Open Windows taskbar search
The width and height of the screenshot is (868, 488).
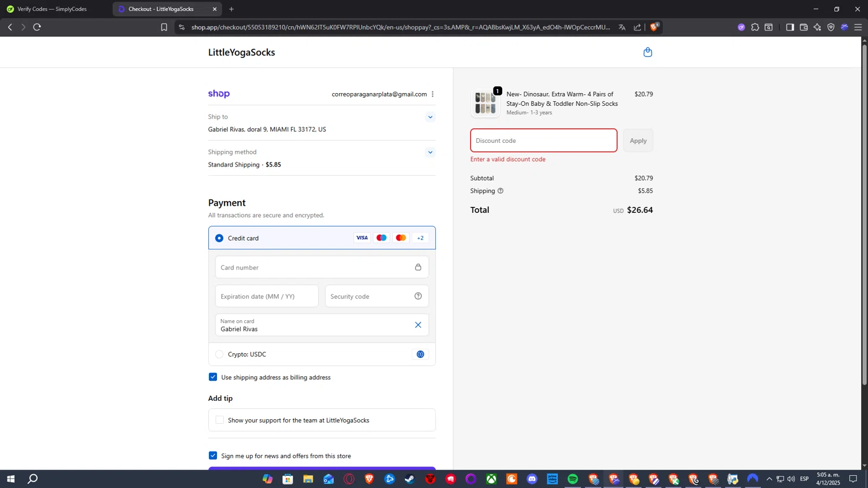[33, 479]
